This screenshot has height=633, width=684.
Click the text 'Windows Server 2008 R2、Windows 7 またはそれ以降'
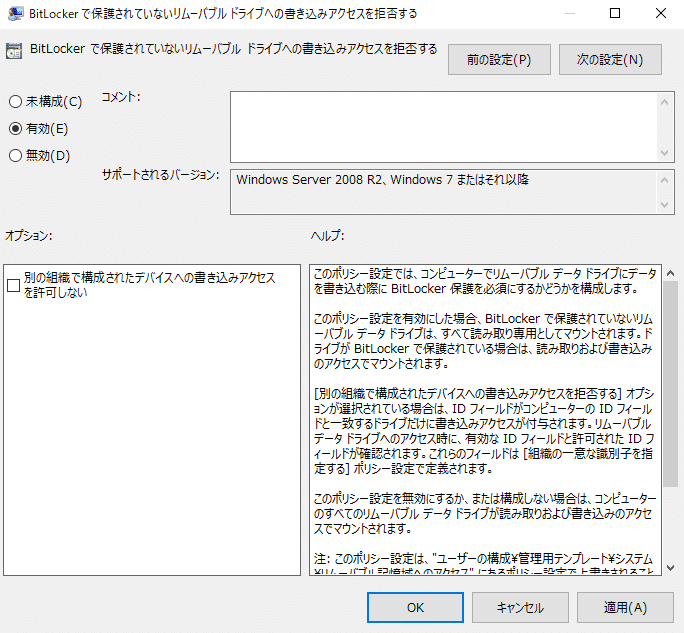383,179
